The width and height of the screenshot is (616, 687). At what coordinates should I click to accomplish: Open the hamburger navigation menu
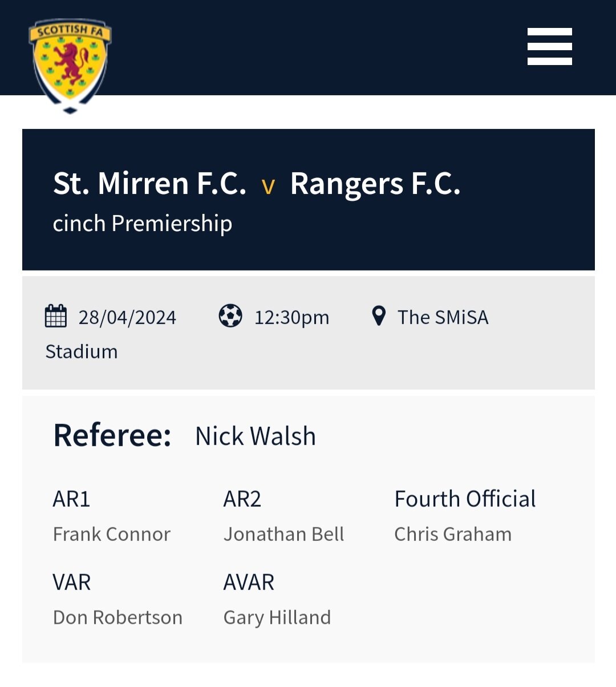tap(549, 46)
